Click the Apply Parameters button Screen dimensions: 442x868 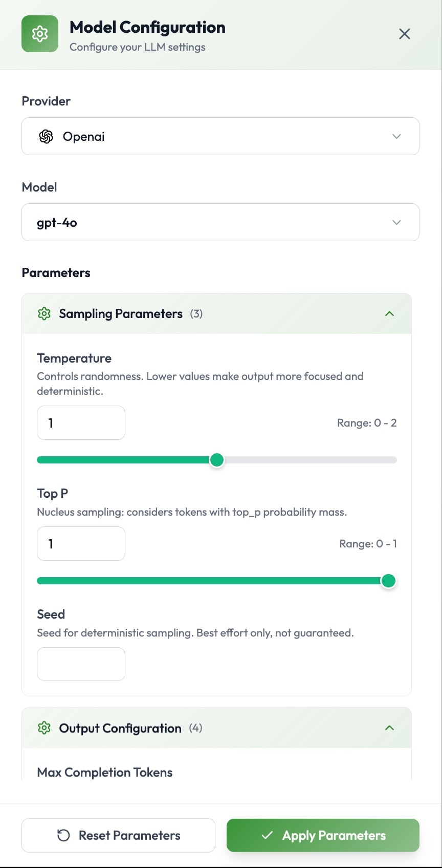(x=323, y=835)
